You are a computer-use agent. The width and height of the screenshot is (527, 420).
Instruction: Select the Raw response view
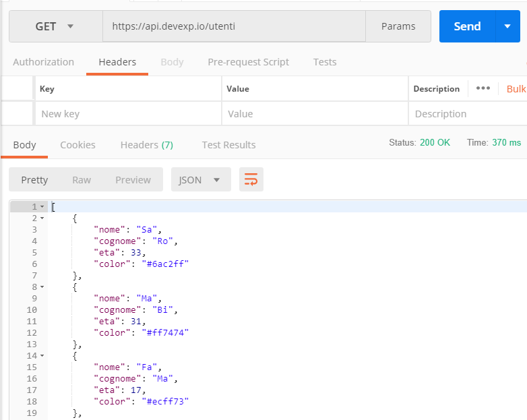82,180
